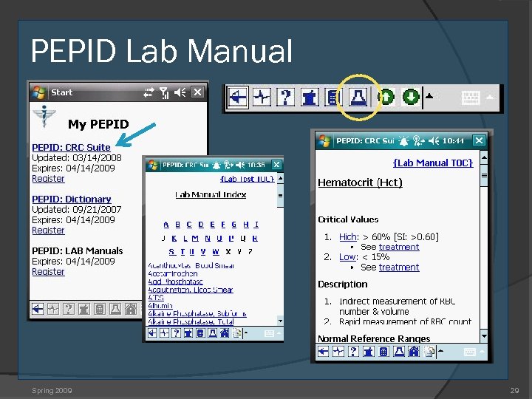
Task: Click the green down arrow in the enlarged toolbar
Action: [x=411, y=97]
